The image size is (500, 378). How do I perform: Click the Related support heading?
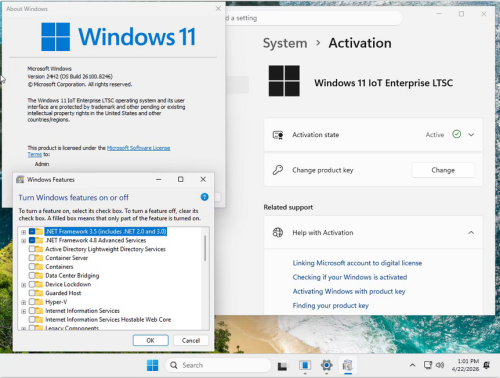click(288, 207)
